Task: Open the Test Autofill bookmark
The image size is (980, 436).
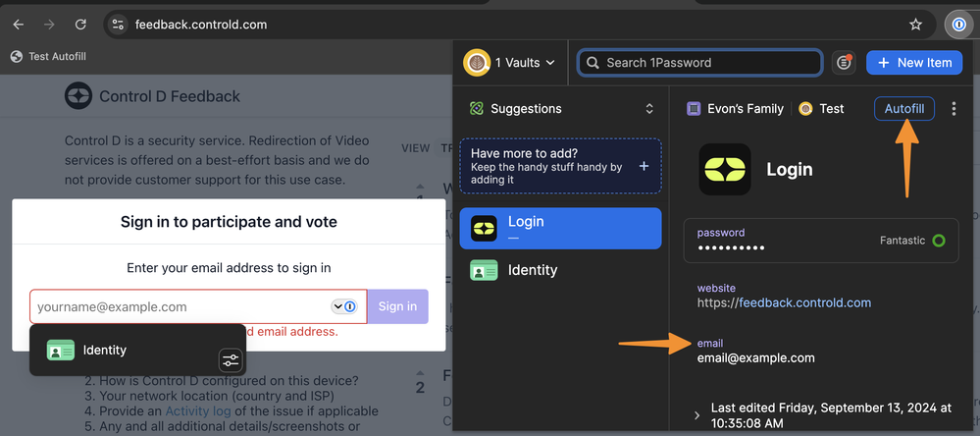Action: [x=48, y=56]
